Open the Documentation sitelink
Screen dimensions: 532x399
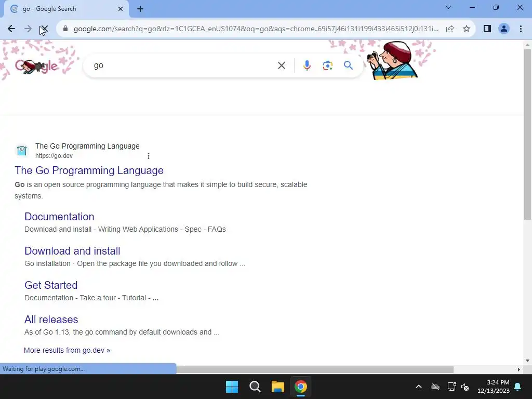[59, 217]
